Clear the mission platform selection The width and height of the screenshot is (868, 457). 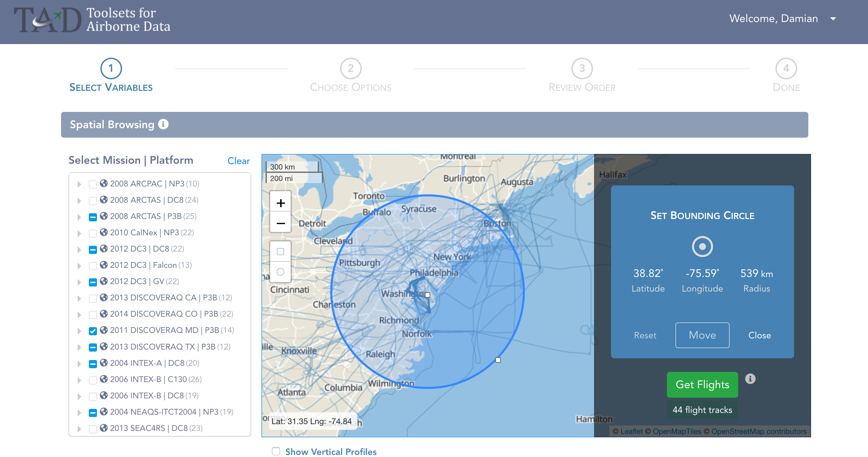(238, 161)
